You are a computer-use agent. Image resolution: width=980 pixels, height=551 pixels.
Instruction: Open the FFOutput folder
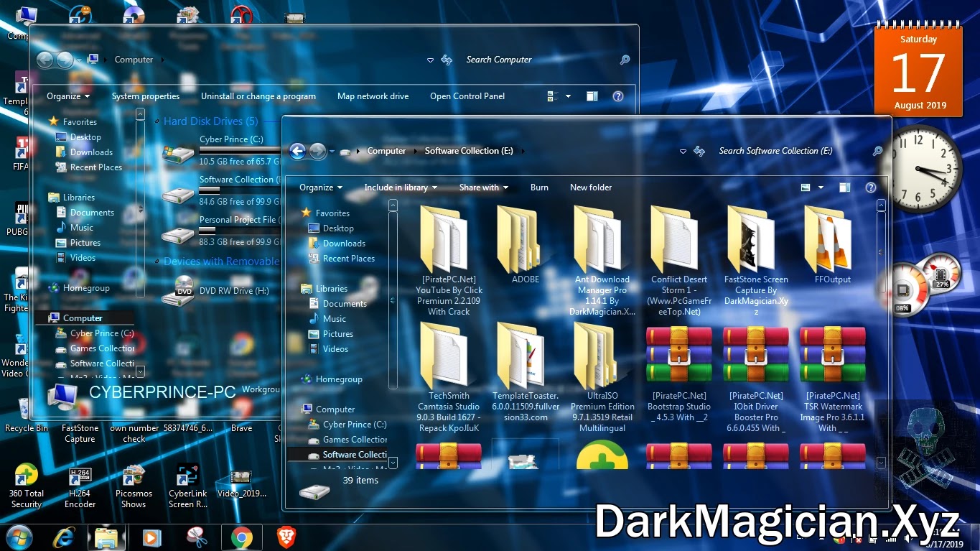tap(832, 244)
